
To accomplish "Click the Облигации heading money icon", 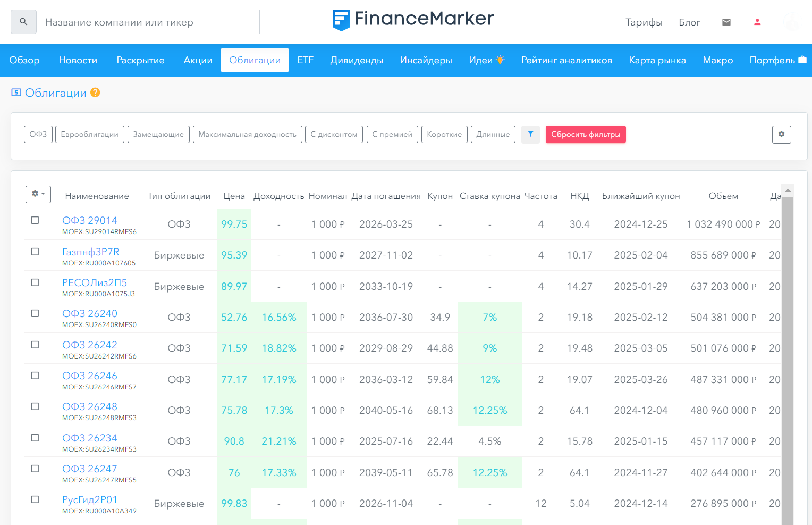I will coord(16,93).
